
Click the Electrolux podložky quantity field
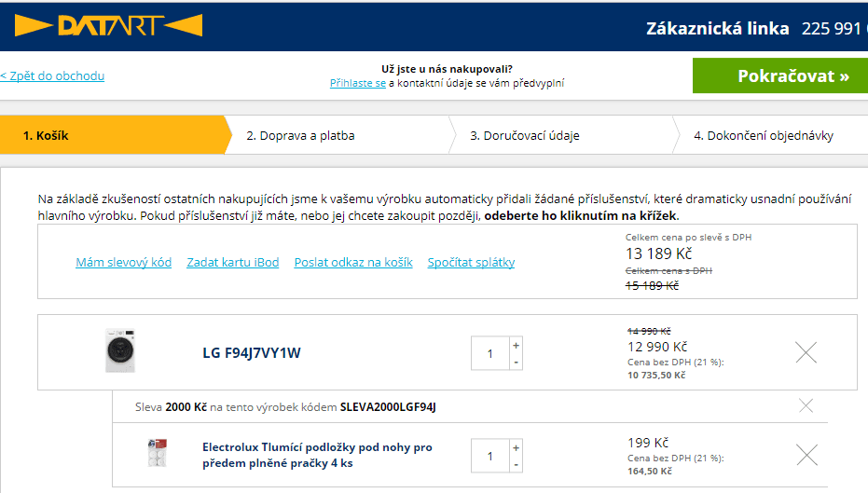489,456
